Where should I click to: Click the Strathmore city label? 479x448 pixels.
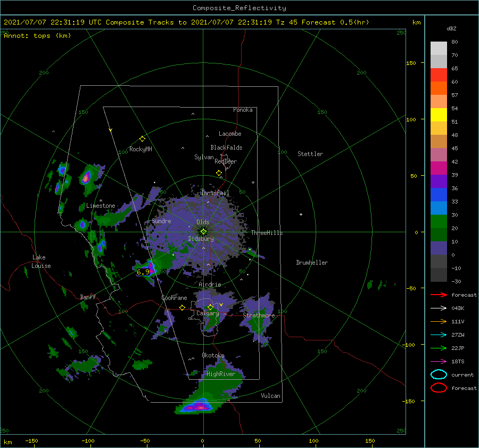(x=259, y=315)
